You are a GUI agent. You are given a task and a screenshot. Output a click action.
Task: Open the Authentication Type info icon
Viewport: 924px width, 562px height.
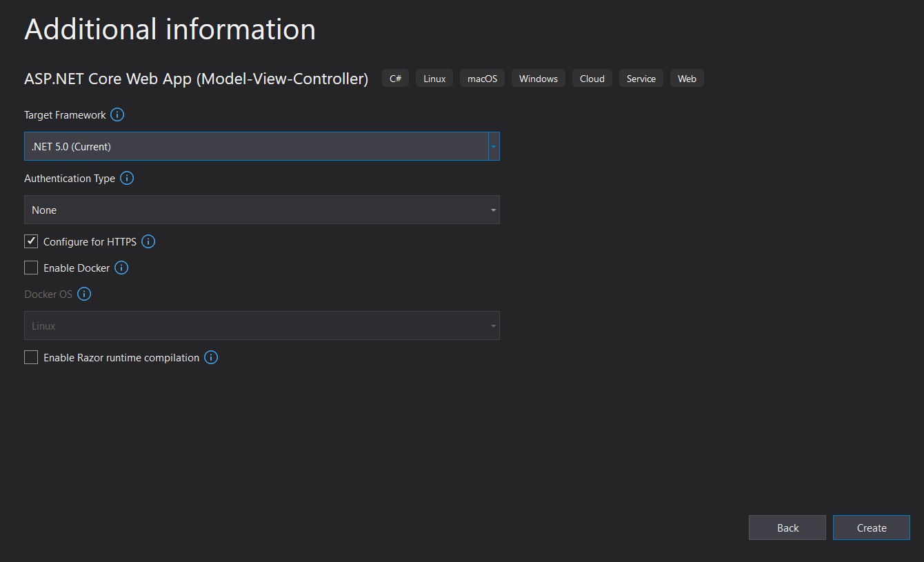pos(127,178)
